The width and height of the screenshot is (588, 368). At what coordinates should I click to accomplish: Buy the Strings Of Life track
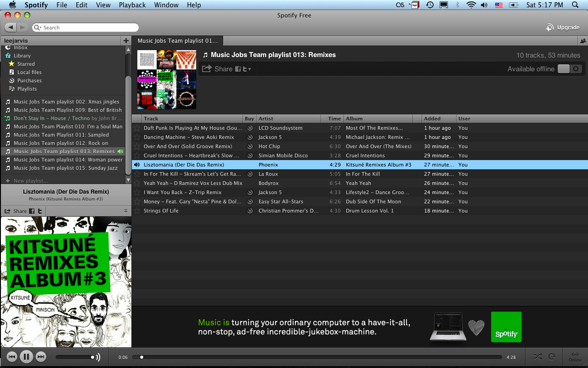(250, 211)
